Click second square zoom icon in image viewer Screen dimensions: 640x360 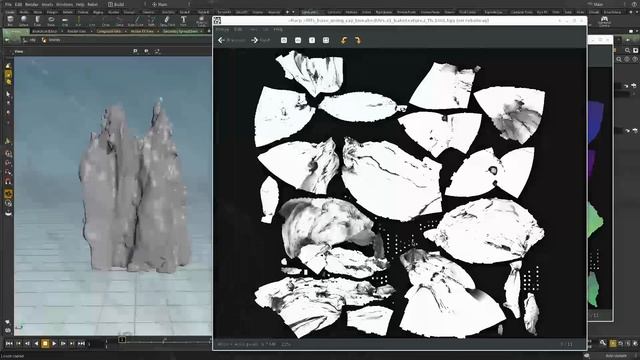coord(298,40)
